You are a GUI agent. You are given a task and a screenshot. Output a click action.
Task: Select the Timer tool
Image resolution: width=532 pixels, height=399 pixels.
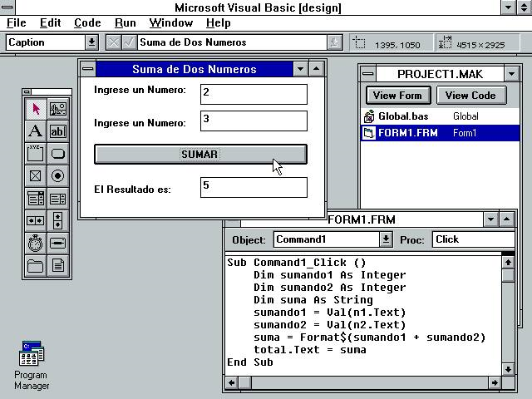[x=36, y=244]
